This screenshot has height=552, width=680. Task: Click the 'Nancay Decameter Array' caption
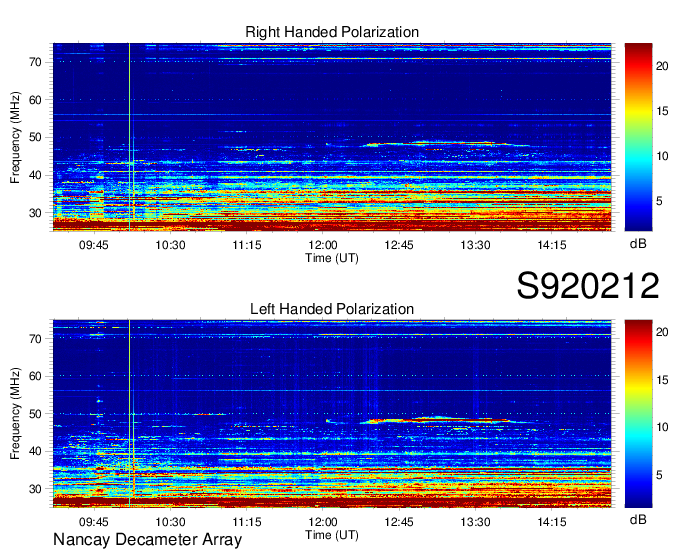147,540
